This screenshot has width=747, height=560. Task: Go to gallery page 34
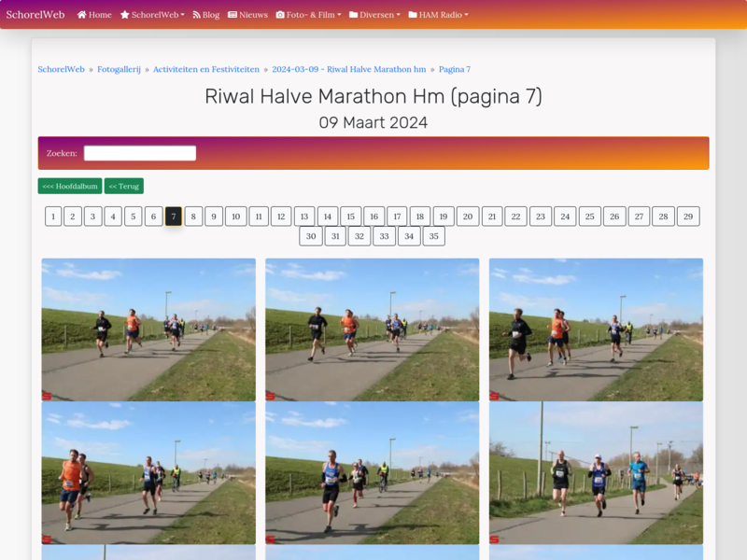(409, 236)
